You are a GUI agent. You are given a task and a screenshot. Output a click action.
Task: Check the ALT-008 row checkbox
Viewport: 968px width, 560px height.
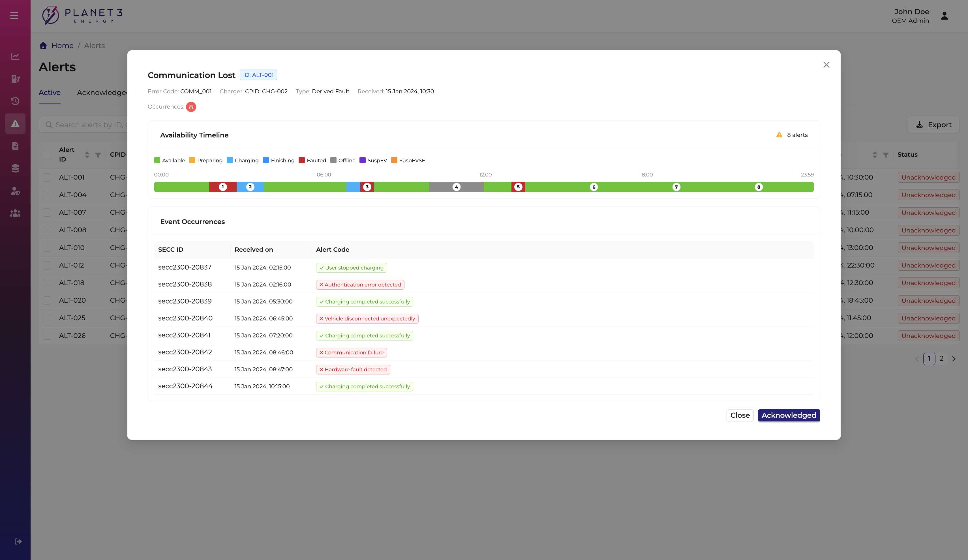tap(47, 230)
